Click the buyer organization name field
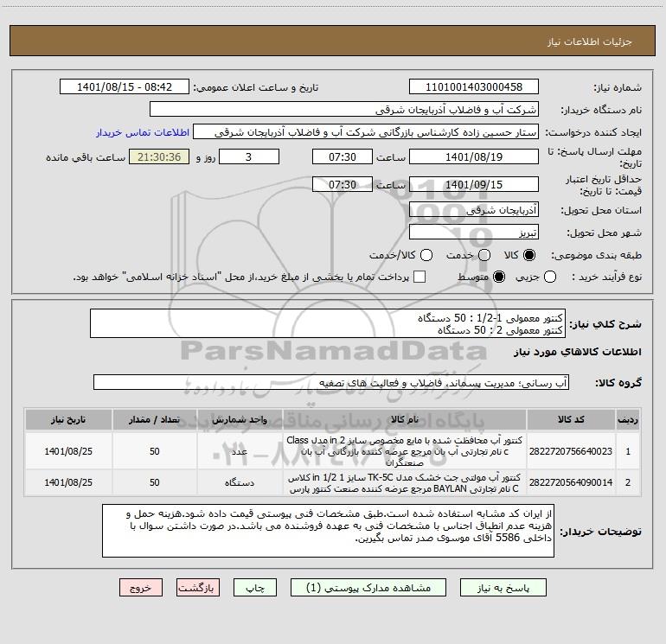The width and height of the screenshot is (666, 644). pyautogui.click(x=344, y=110)
